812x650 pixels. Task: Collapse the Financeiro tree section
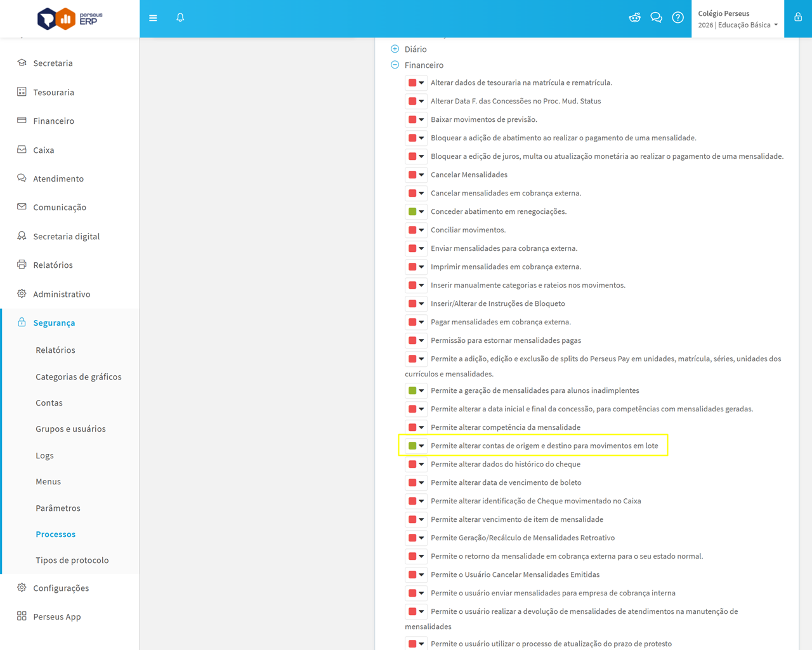coord(395,65)
